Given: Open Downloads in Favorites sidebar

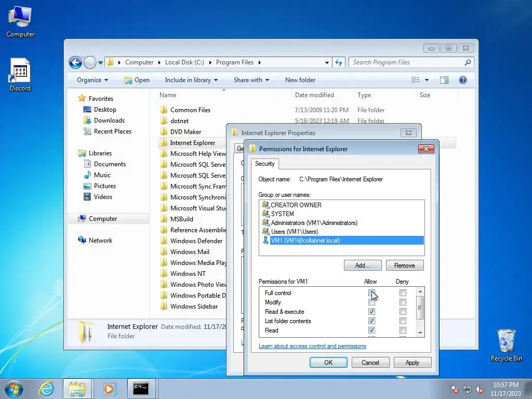Looking at the screenshot, I should click(109, 121).
